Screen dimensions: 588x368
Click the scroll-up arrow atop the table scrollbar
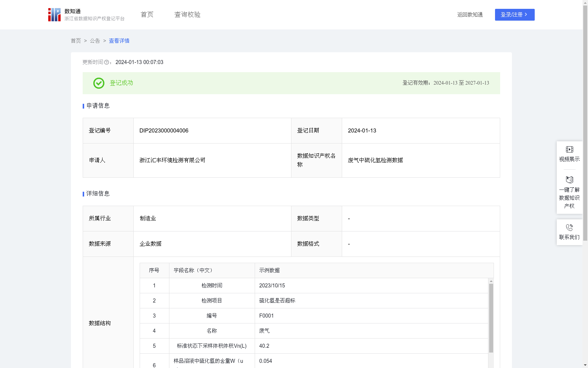(x=491, y=282)
